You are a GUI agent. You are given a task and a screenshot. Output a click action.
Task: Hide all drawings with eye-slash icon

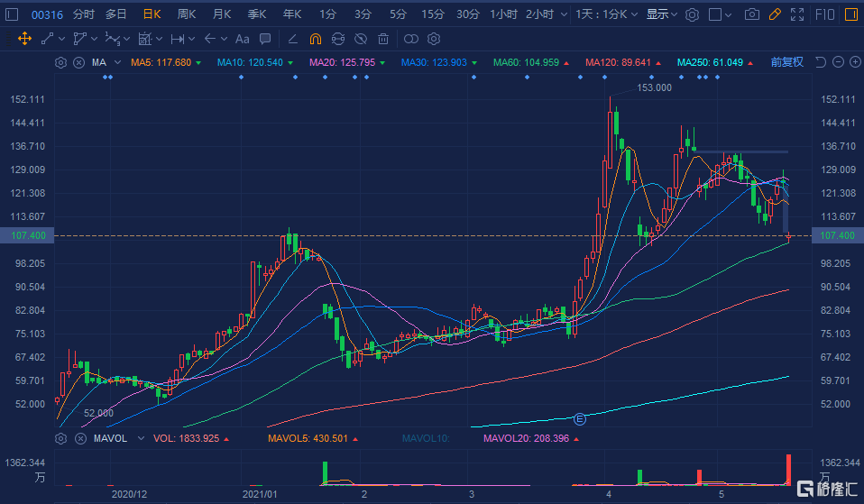tap(360, 39)
